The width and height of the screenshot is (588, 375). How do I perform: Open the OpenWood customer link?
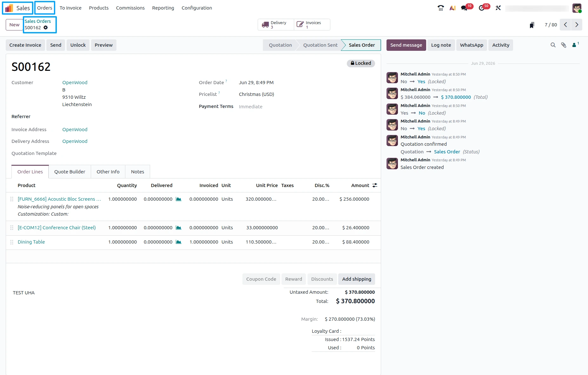[x=75, y=83]
